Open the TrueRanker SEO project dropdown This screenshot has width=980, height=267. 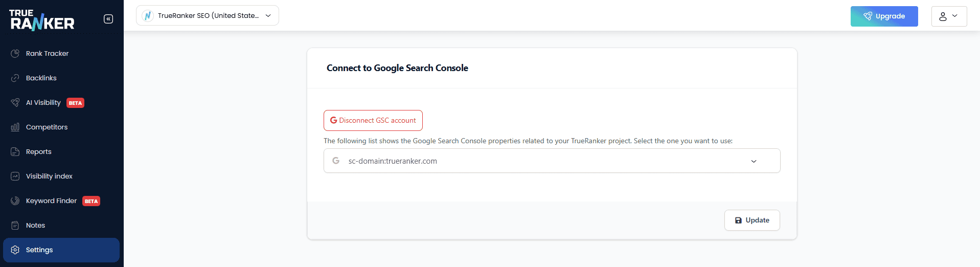(x=208, y=15)
